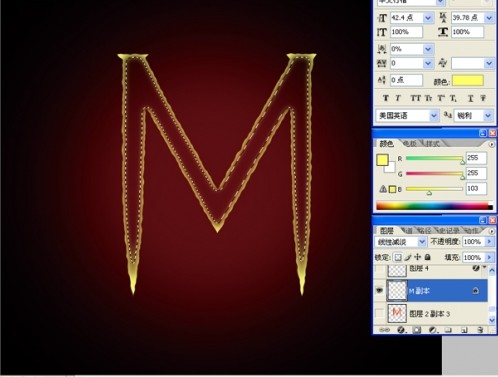Apply superscript text style

pyautogui.click(x=441, y=98)
